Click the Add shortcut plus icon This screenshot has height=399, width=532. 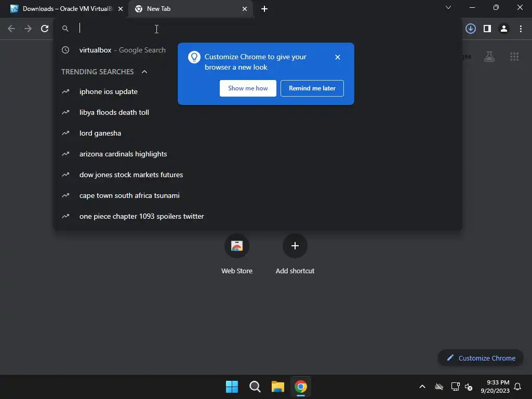(x=295, y=246)
